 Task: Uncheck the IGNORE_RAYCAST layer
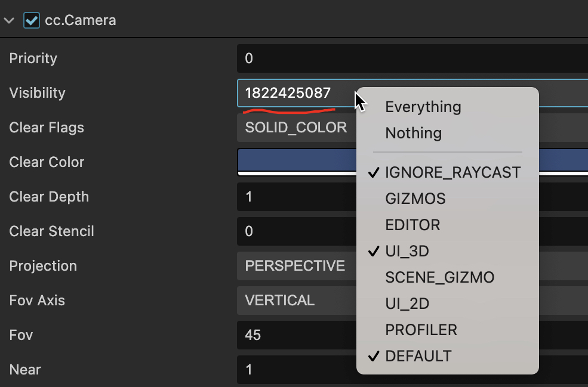[x=452, y=173]
